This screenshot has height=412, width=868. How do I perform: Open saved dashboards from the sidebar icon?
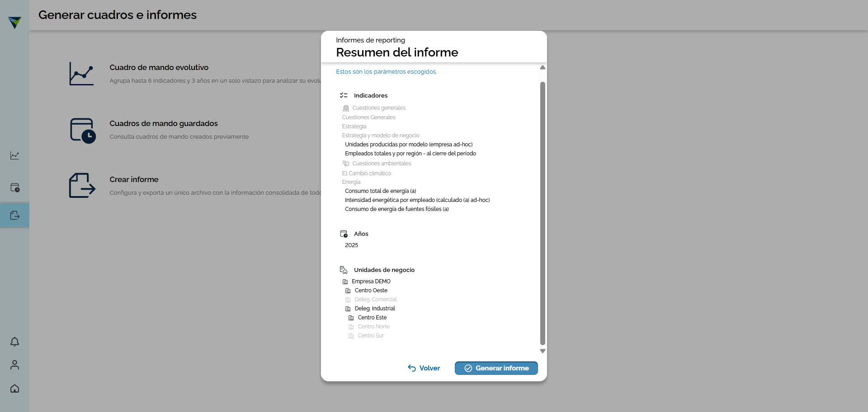(x=14, y=187)
